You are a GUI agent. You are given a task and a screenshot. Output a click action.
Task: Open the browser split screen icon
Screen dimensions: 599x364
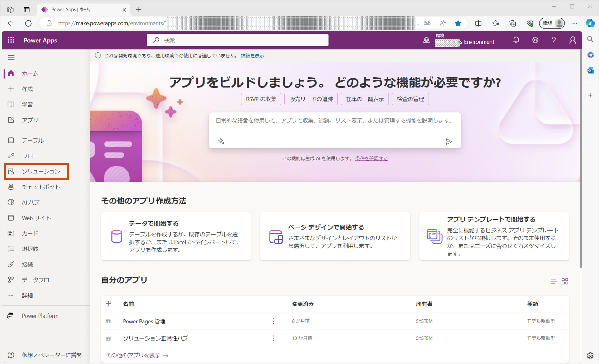(478, 23)
